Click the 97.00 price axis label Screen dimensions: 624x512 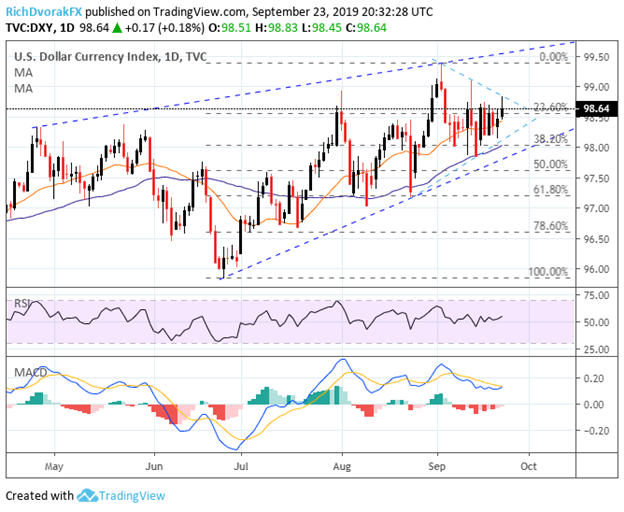pos(596,208)
